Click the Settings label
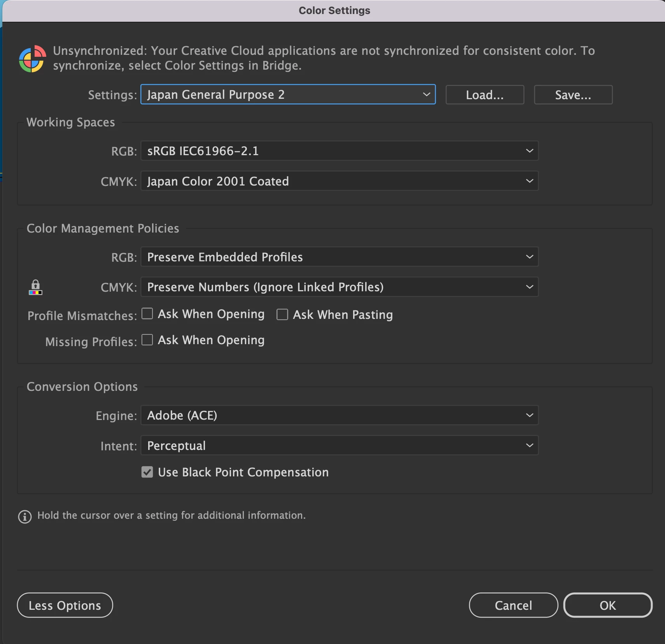 click(x=112, y=95)
